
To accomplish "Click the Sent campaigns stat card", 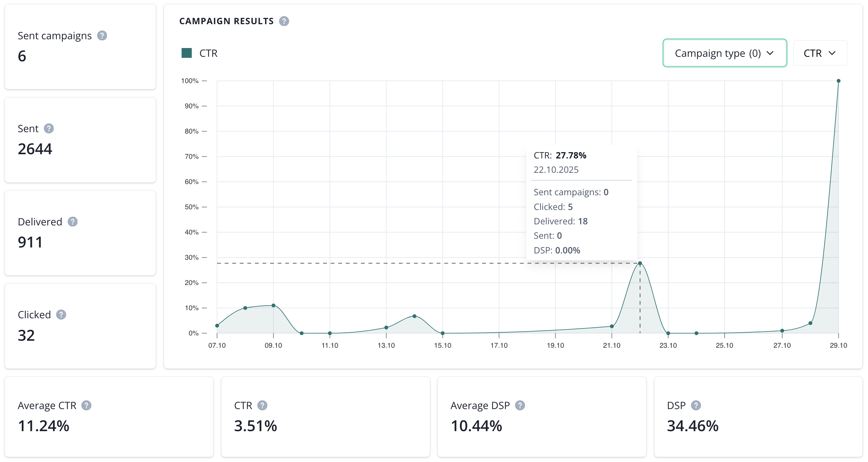I will pyautogui.click(x=80, y=47).
